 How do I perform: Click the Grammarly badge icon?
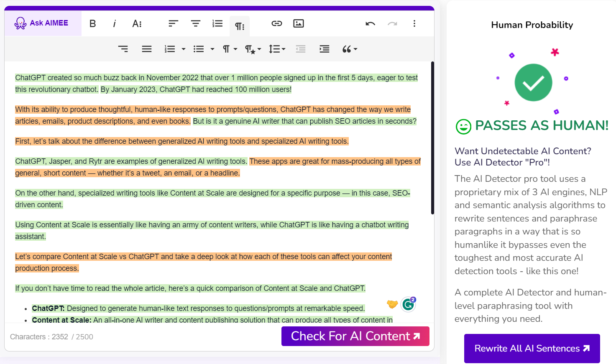click(408, 305)
